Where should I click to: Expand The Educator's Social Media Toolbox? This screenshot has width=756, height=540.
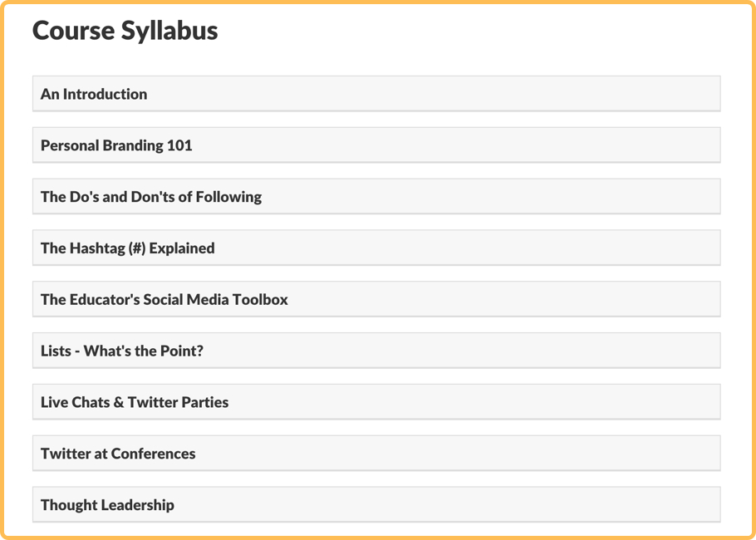376,299
